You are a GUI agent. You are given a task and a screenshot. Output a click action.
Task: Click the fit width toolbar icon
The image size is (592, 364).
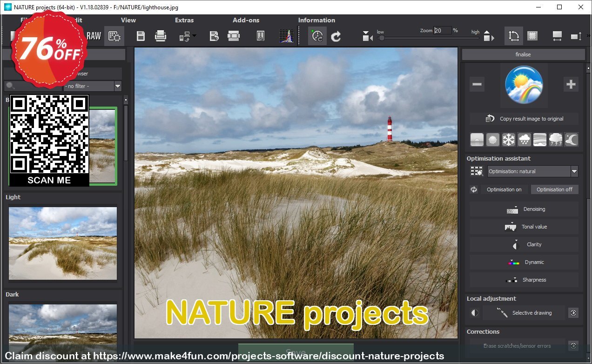(x=557, y=36)
